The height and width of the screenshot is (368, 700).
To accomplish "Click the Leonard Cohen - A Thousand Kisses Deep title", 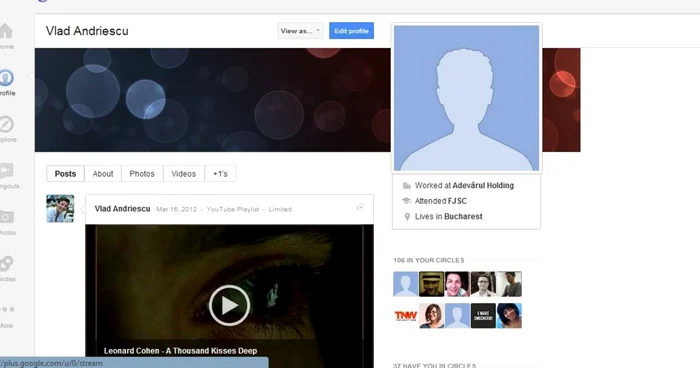I will pyautogui.click(x=180, y=351).
